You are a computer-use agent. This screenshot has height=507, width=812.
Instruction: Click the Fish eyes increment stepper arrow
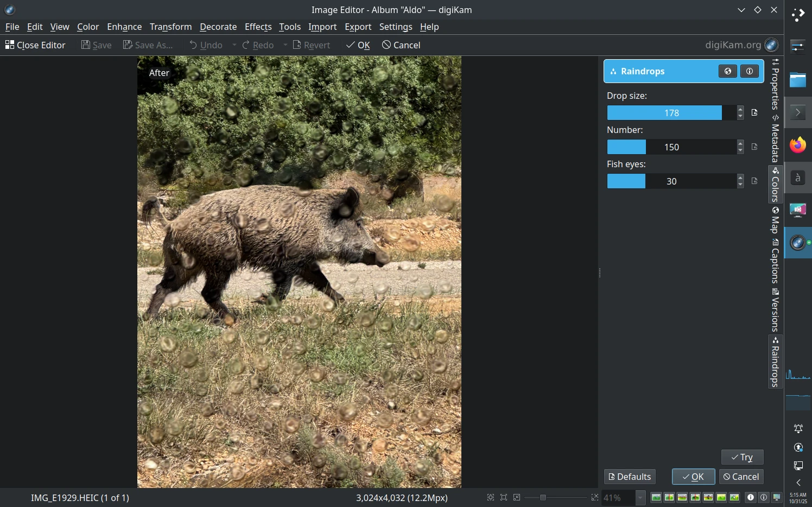point(740,178)
